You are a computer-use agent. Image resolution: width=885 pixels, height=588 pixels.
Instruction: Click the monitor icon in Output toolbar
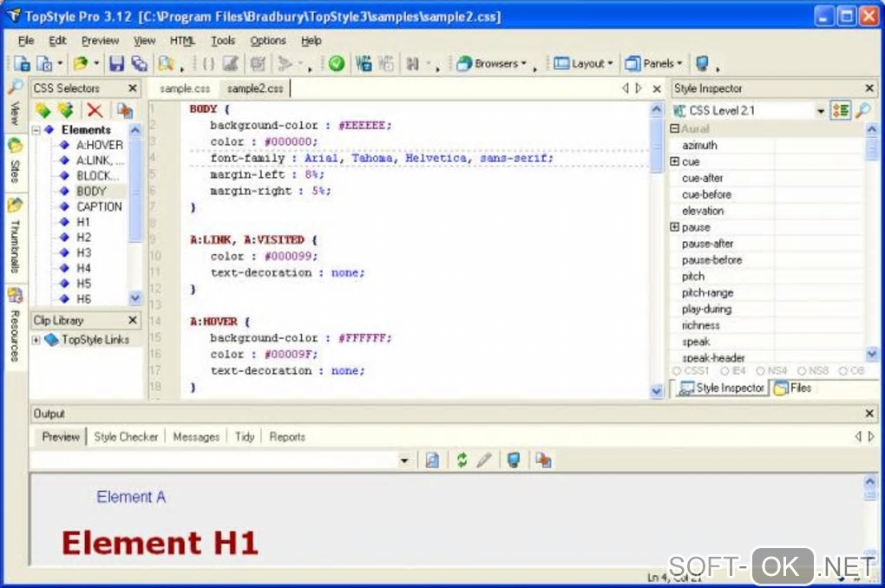[513, 460]
